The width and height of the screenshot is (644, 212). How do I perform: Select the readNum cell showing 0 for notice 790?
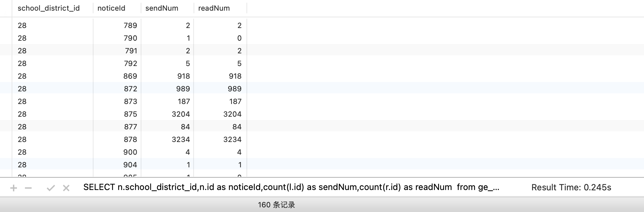239,38
